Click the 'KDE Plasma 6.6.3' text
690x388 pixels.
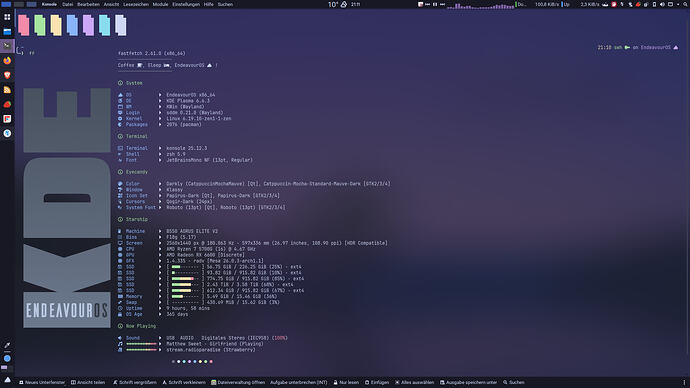(188, 101)
